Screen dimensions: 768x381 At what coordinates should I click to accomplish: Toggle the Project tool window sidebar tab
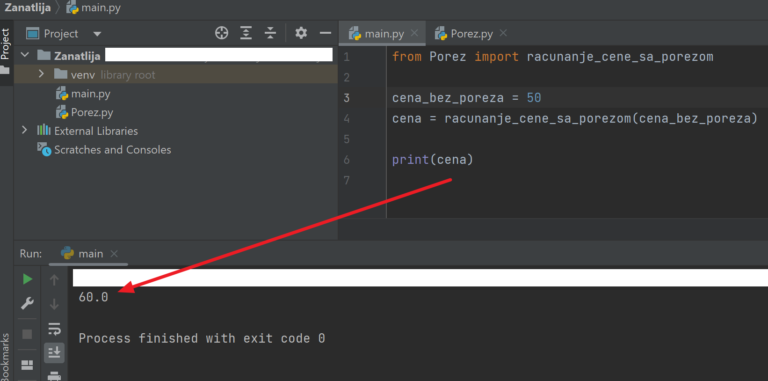[x=5, y=44]
